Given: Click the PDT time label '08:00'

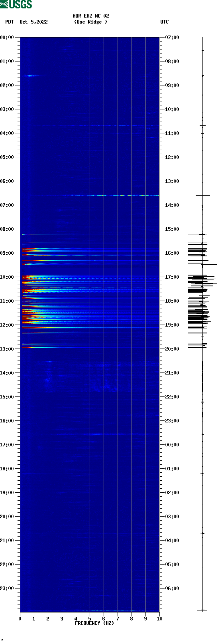Looking at the screenshot, I should 7,229.
